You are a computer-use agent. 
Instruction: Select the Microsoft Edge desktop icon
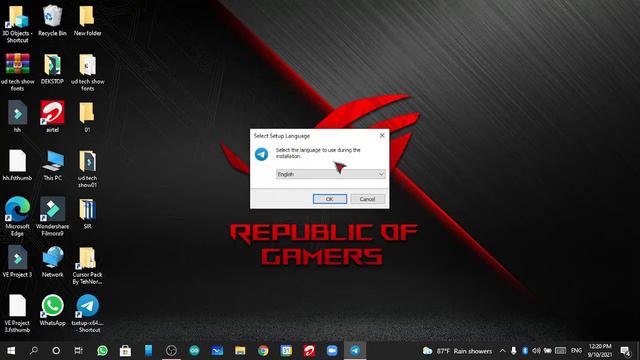tap(17, 216)
